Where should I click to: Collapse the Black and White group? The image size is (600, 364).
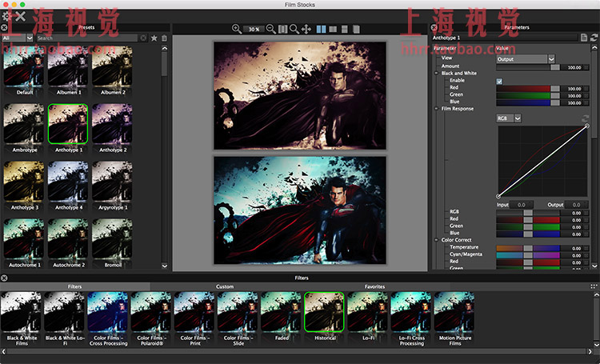[436, 73]
